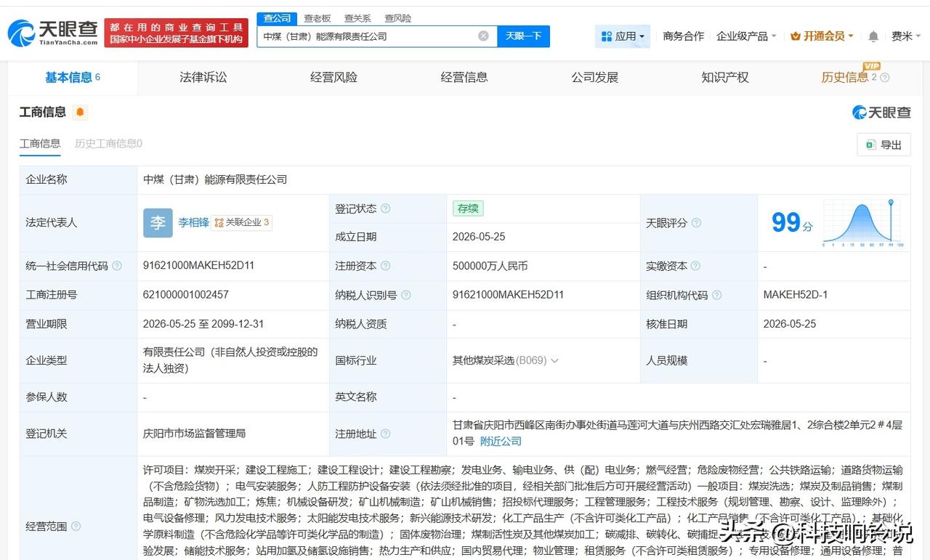
Task: Switch to the 公司发展 tab
Action: [x=594, y=78]
